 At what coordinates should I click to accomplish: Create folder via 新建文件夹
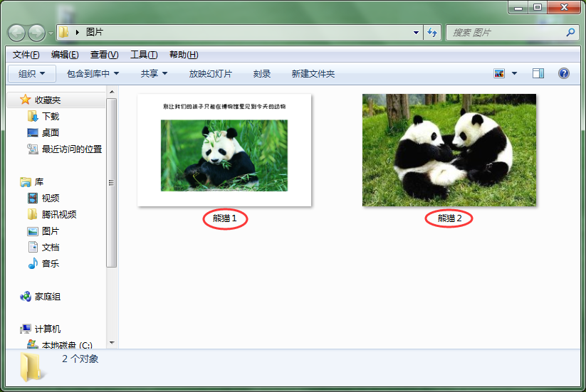tap(313, 73)
